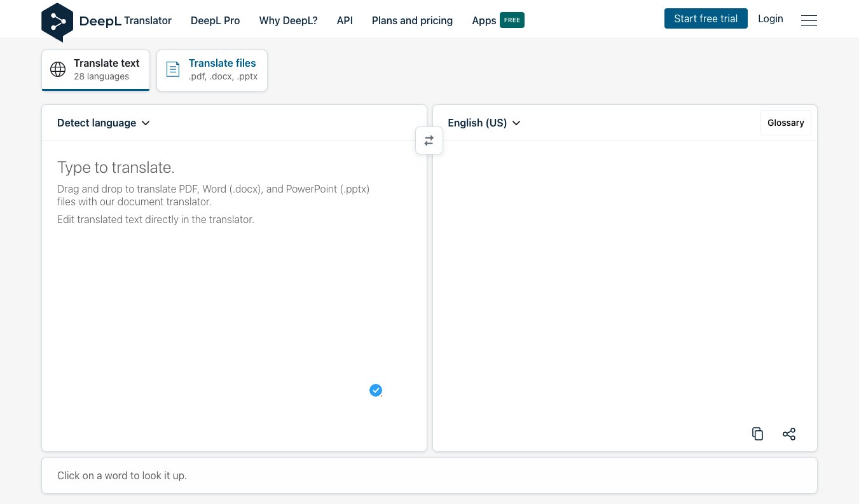Click the DeepL Translator title link

[x=125, y=20]
